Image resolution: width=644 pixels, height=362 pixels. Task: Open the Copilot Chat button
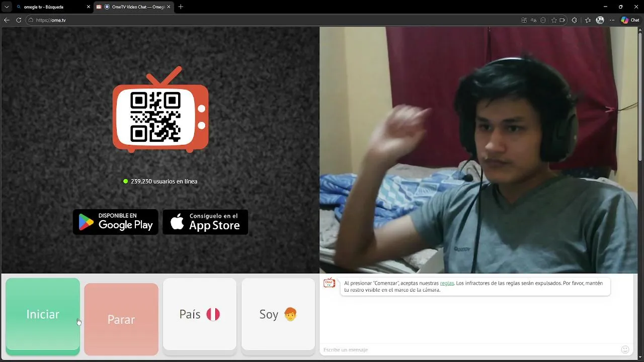tap(630, 20)
